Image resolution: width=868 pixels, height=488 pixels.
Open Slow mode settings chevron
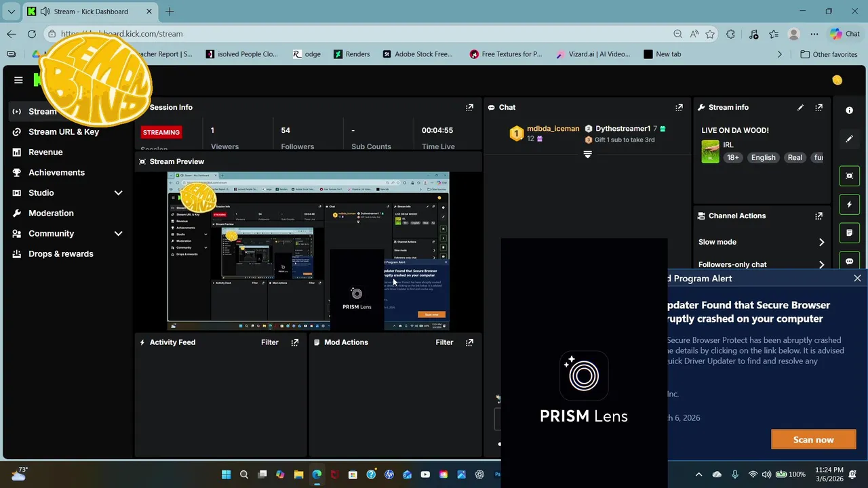(821, 242)
